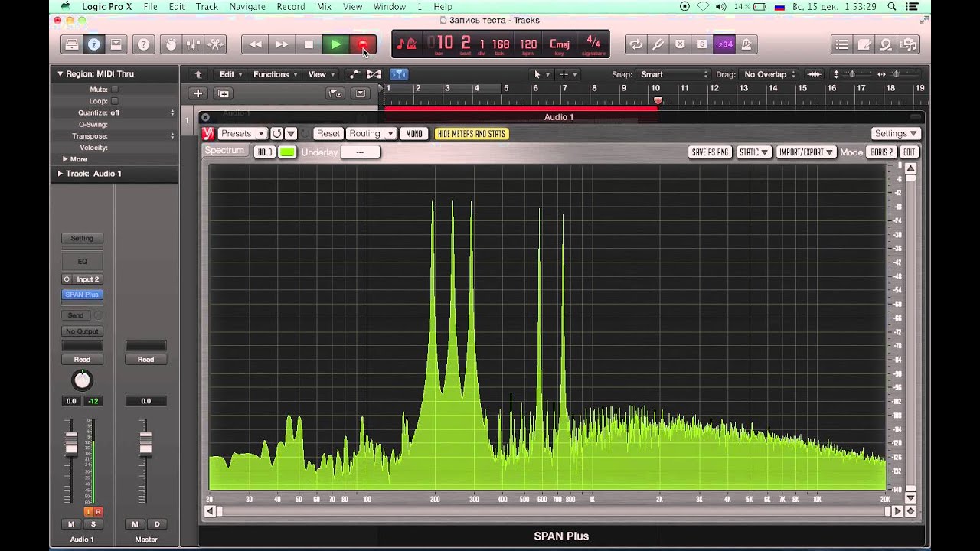
Task: Open the Record menu
Action: pos(291,7)
